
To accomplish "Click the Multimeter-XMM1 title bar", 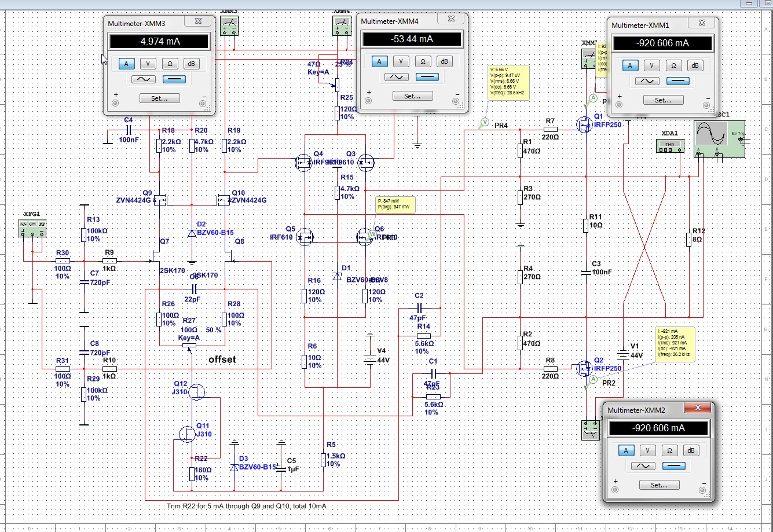I will pyautogui.click(x=662, y=25).
